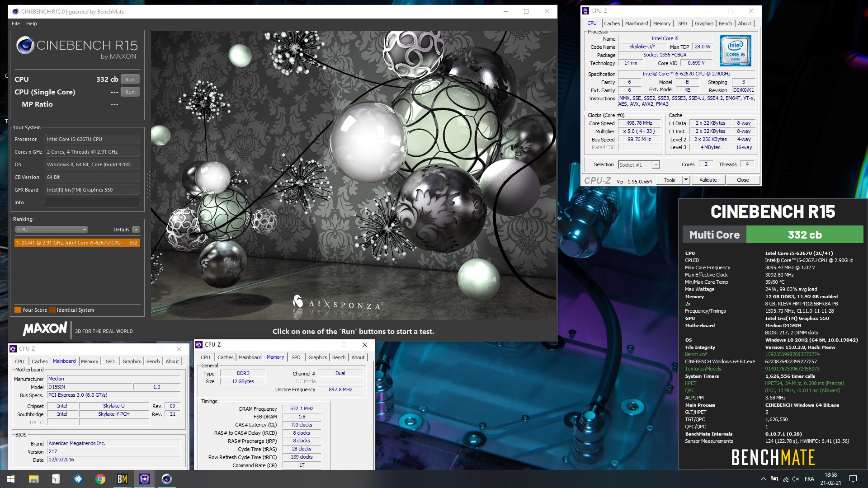The width and height of the screenshot is (868, 488).
Task: Click the Intel Core i5 logo in CPU-Z
Action: pos(736,51)
